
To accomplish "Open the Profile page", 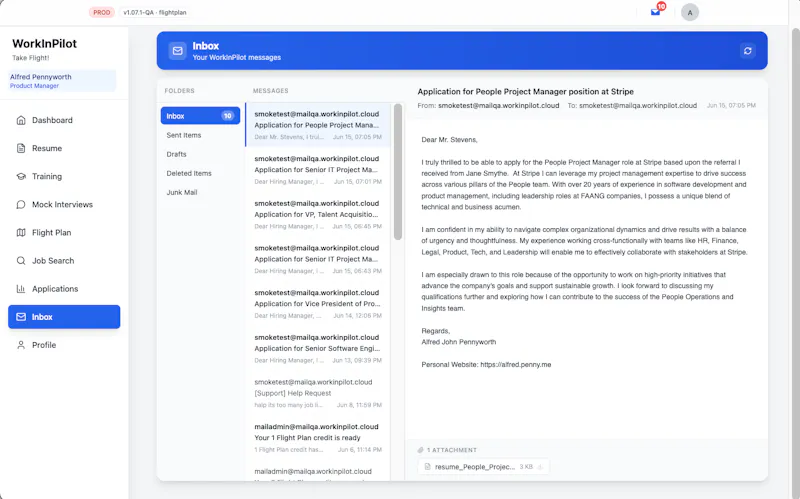I will point(64,345).
